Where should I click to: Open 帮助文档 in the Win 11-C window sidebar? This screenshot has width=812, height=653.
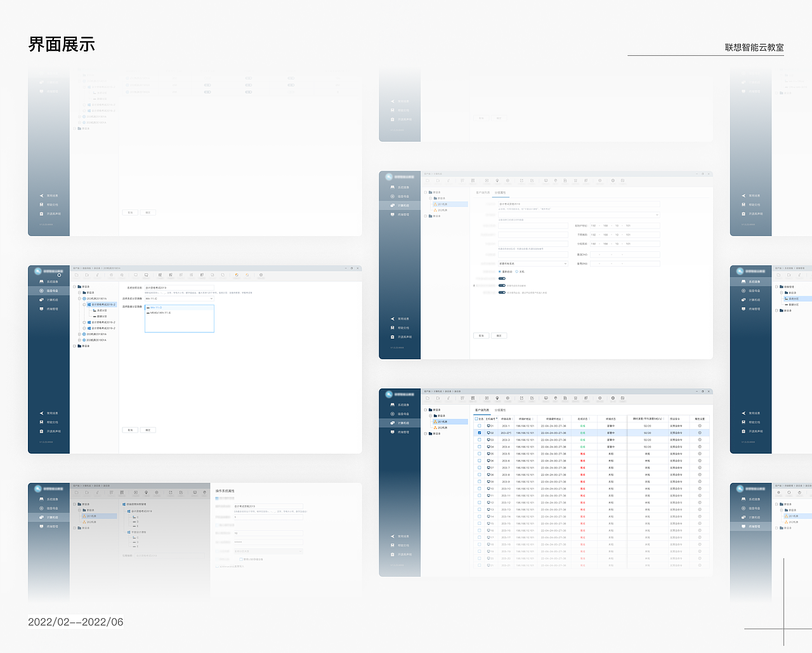coord(49,422)
